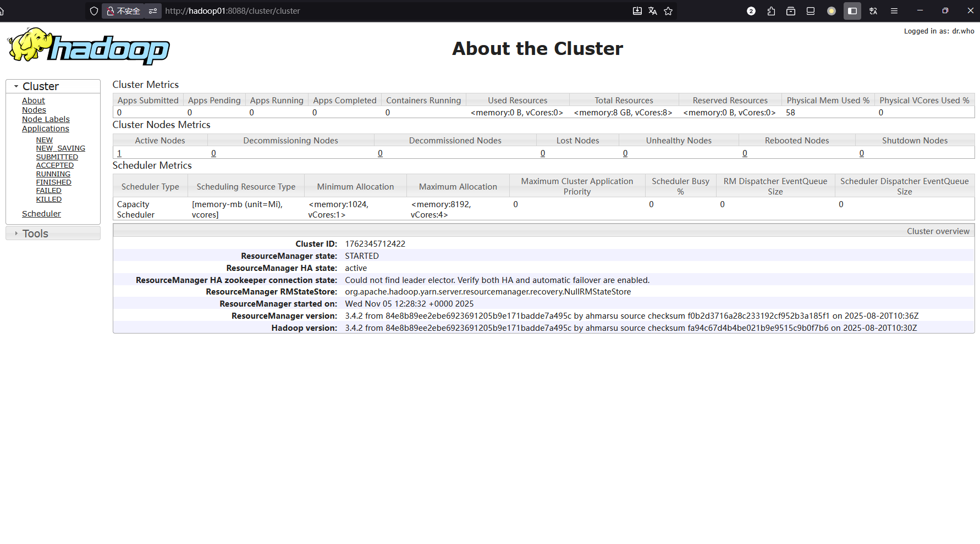Open site permission settings icon in address bar
The width and height of the screenshot is (980, 544).
(153, 11)
